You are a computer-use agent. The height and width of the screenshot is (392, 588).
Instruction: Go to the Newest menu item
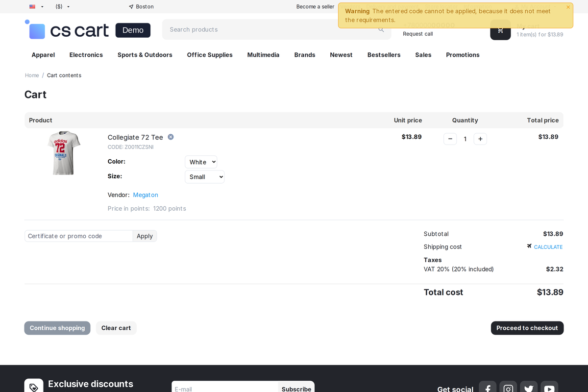tap(341, 55)
